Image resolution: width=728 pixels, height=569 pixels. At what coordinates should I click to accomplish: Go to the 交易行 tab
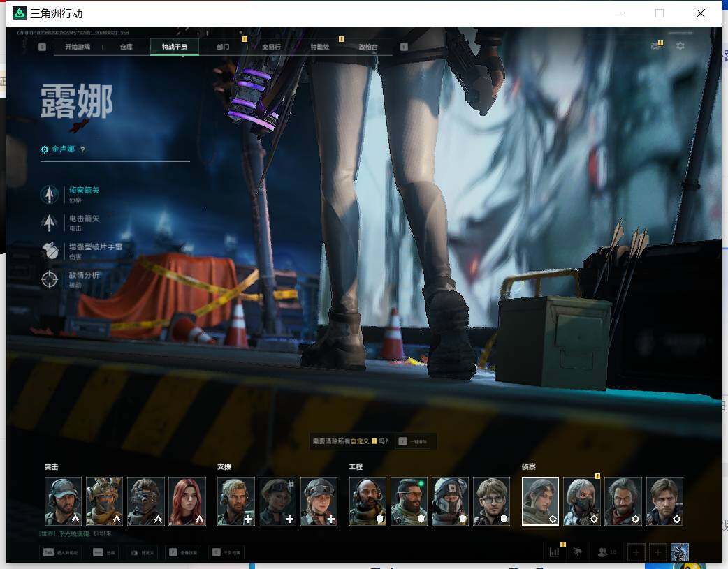(x=271, y=47)
